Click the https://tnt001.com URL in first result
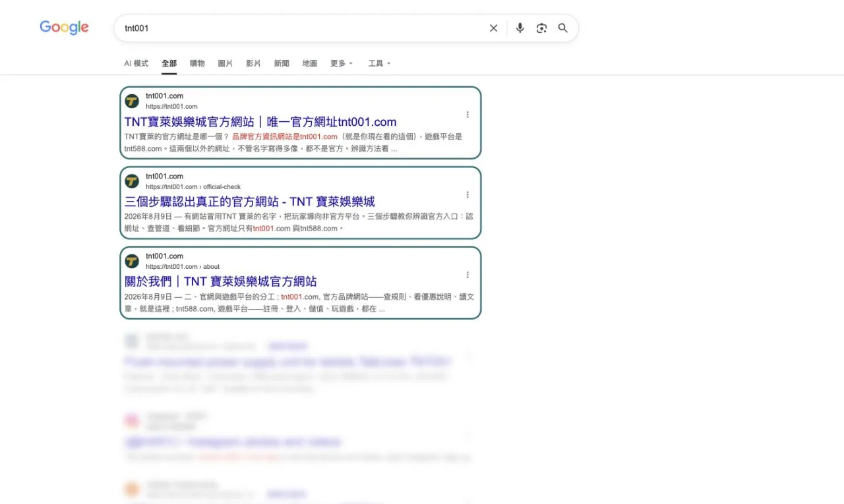844x504 pixels. [x=171, y=107]
